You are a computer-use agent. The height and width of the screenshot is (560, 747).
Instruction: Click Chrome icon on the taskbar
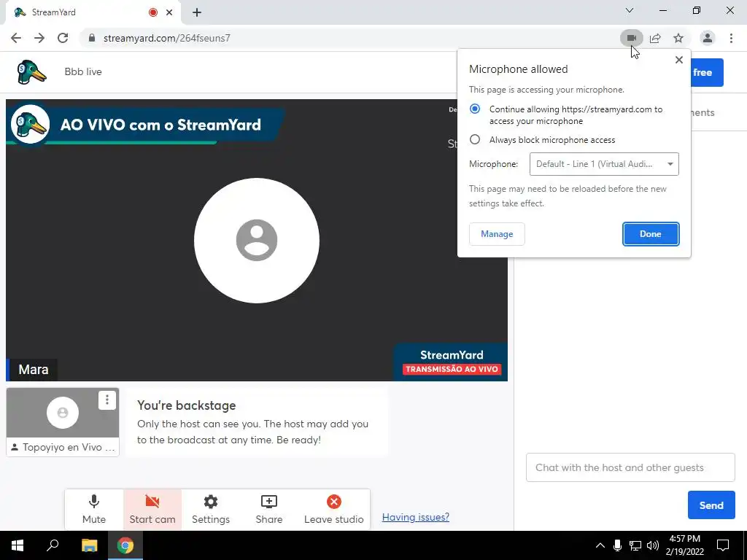(125, 545)
